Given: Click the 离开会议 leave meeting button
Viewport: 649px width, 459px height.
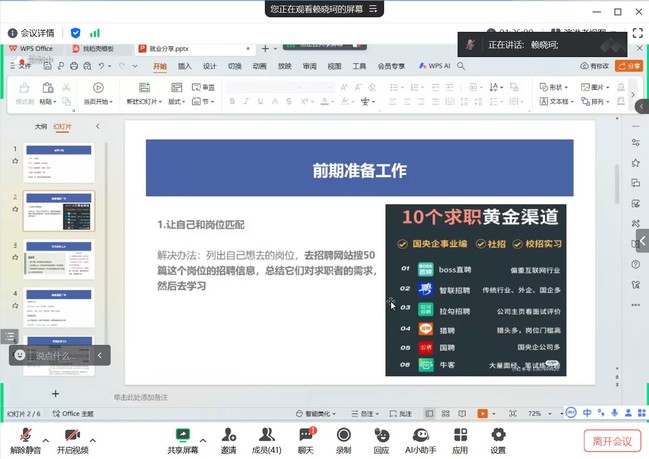Looking at the screenshot, I should [611, 441].
